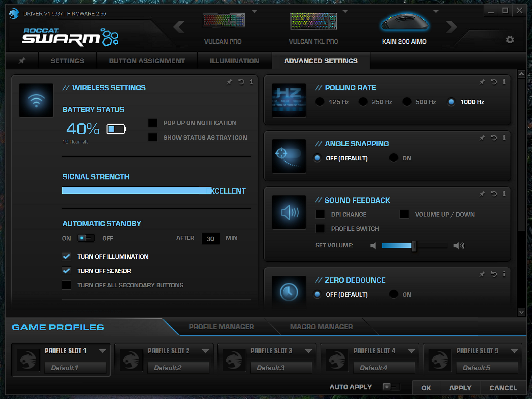Enable Volume Up / Down sound feedback
Image resolution: width=532 pixels, height=399 pixels.
(x=404, y=214)
